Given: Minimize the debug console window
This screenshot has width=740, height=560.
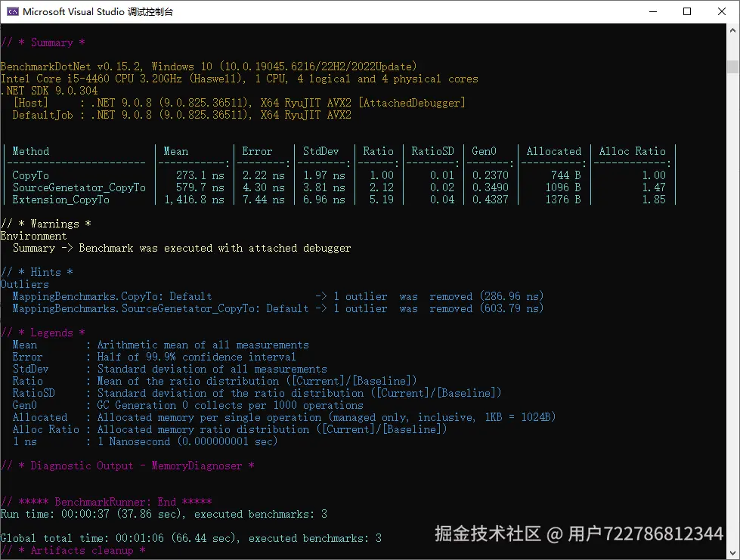Looking at the screenshot, I should [653, 12].
